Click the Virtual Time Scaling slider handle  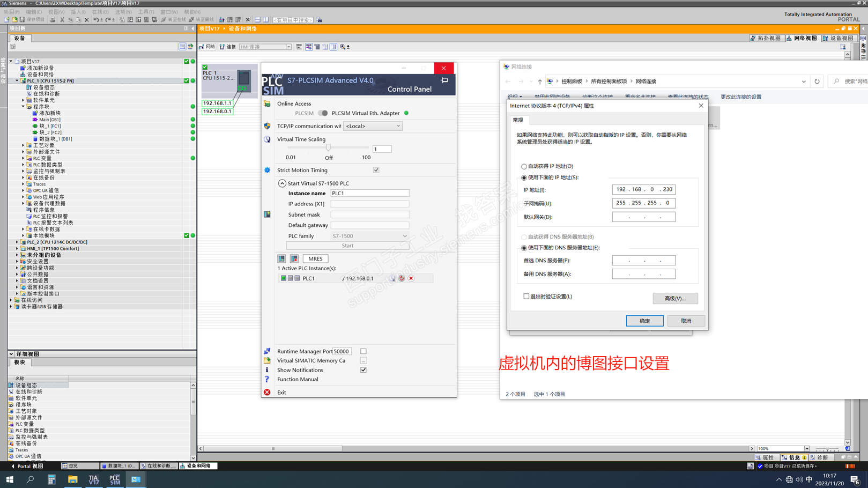(x=329, y=147)
